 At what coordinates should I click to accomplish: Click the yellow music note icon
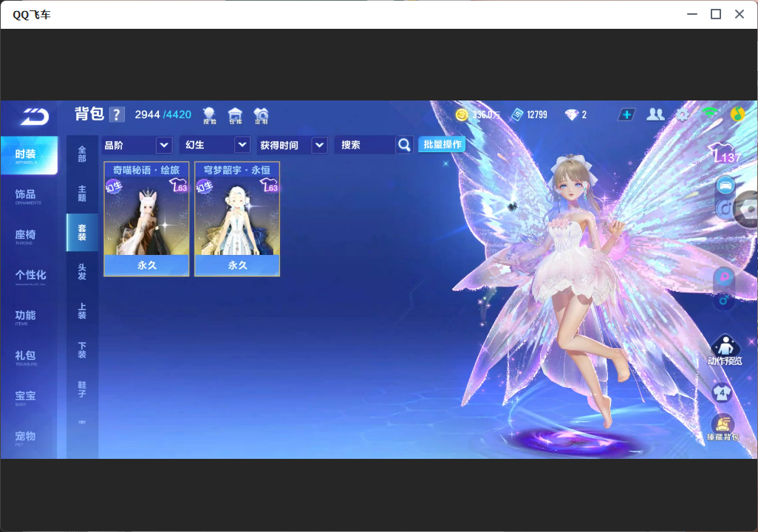(x=737, y=114)
